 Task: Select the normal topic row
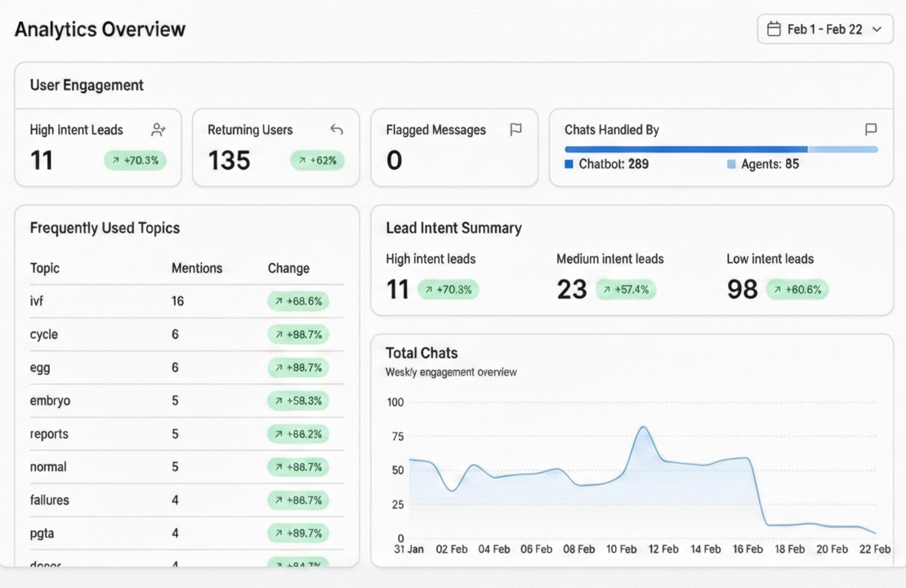pos(186,466)
